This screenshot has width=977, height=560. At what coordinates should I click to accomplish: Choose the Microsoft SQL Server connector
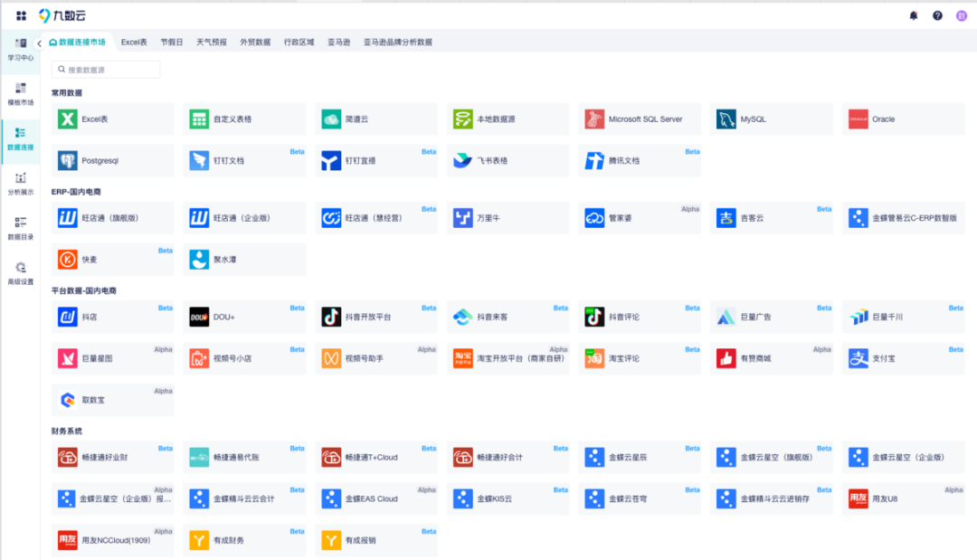[x=640, y=119]
